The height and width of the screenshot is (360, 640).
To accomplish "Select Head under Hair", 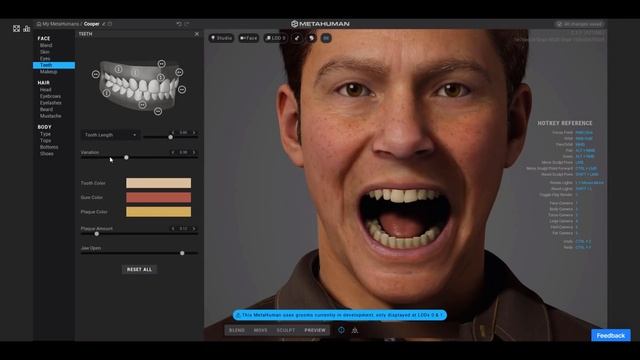I will pyautogui.click(x=46, y=89).
